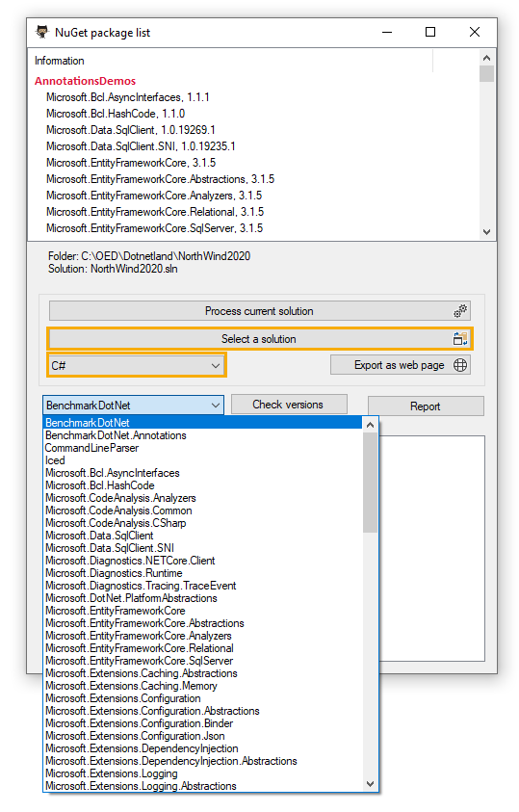Choose Microsoft.Diagnostics.NETCore.Client entry
This screenshot has height=812, width=519.
pyautogui.click(x=203, y=561)
